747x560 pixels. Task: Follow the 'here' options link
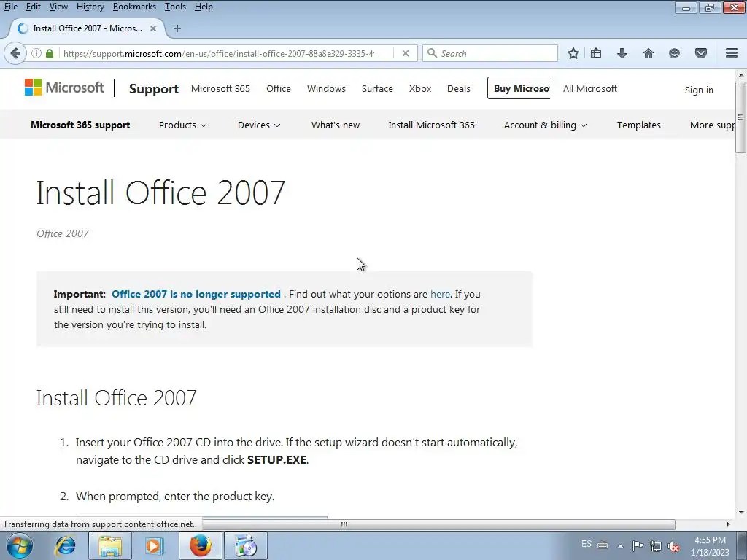[x=440, y=294]
